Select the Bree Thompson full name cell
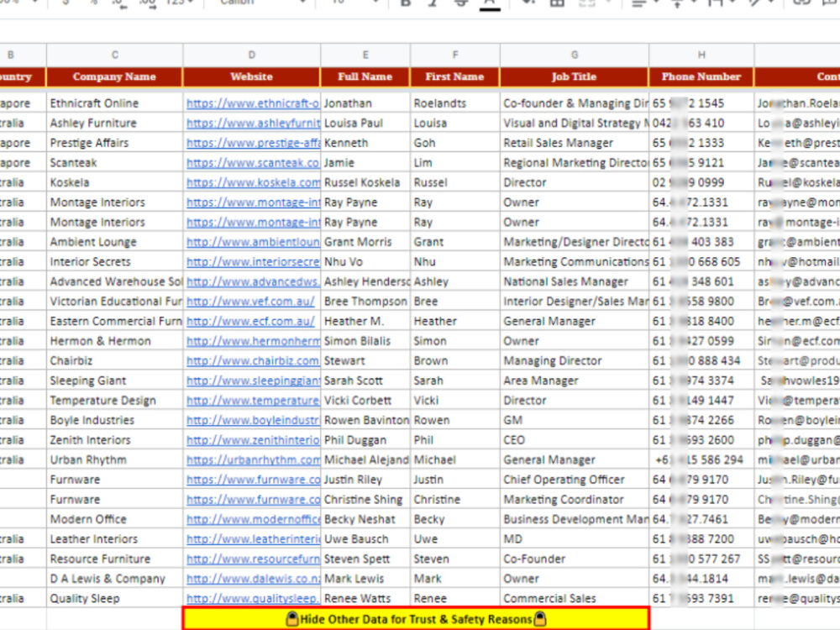The height and width of the screenshot is (630, 840). [x=365, y=302]
